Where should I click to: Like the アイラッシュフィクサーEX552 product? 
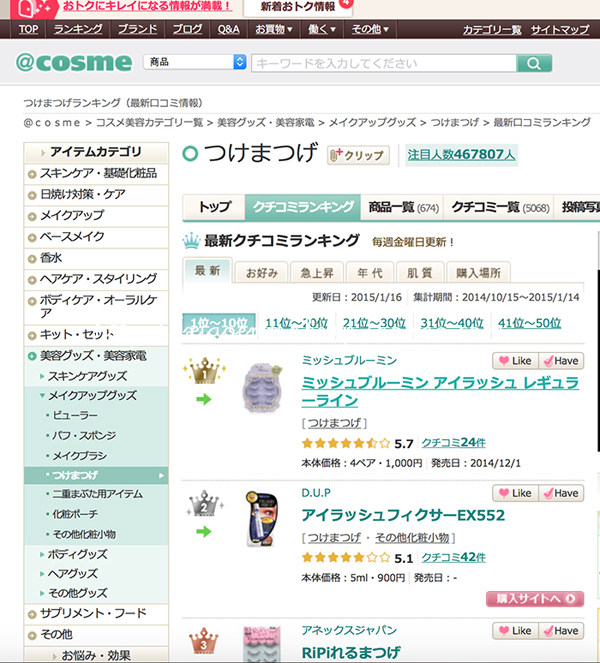click(x=515, y=493)
